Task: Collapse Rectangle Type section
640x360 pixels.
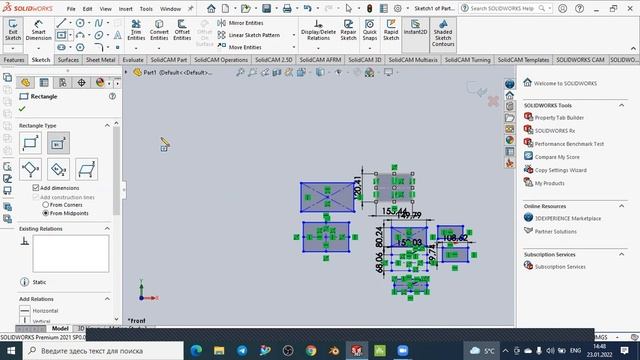Action: (107, 125)
